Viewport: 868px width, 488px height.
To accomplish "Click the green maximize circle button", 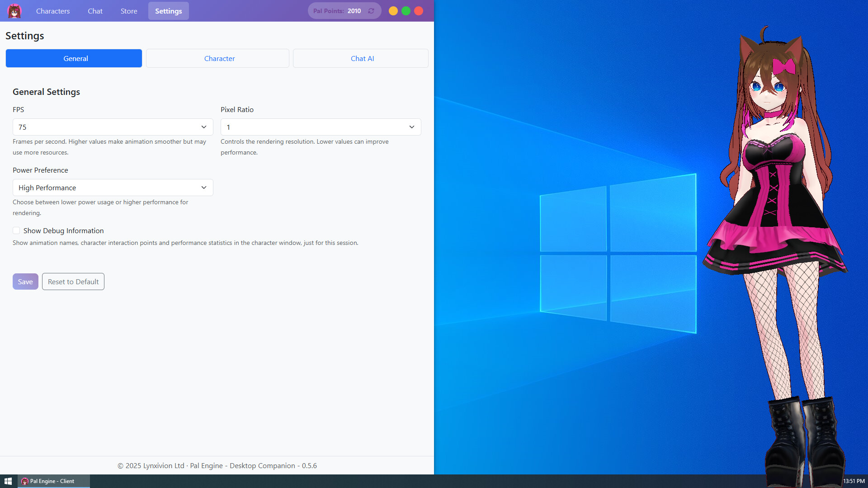I will tap(406, 11).
